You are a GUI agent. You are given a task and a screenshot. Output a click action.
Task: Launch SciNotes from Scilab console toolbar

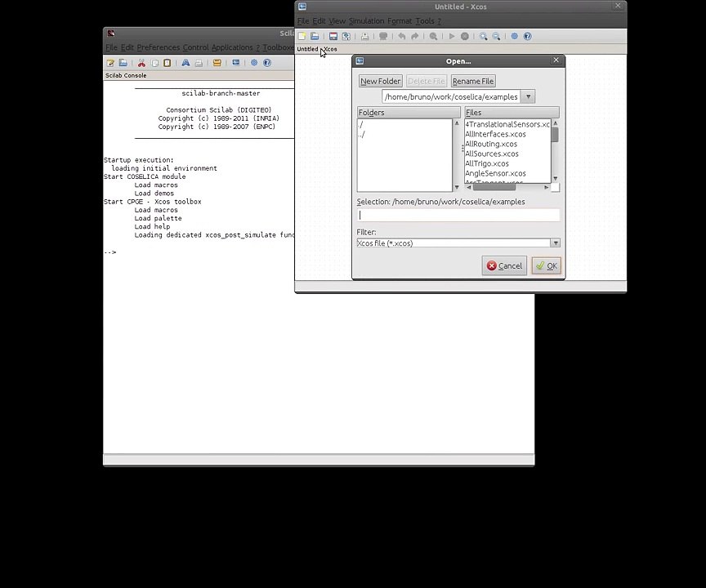(x=110, y=63)
